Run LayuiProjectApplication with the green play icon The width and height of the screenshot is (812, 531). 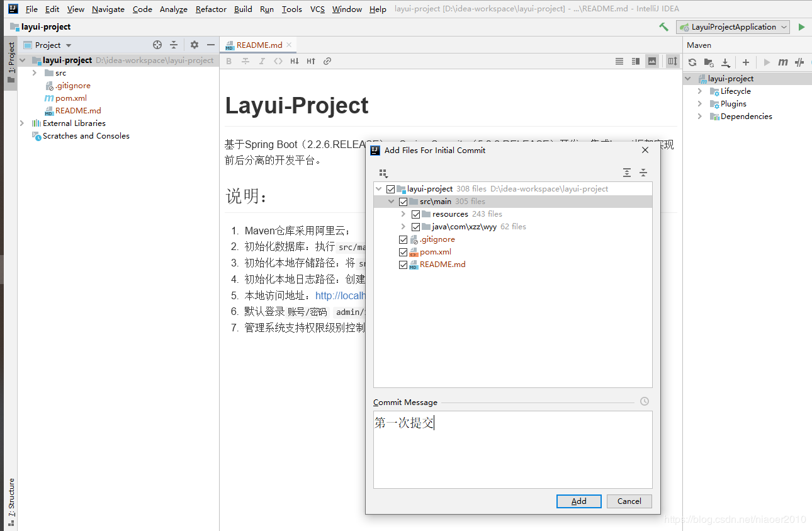pyautogui.click(x=801, y=27)
